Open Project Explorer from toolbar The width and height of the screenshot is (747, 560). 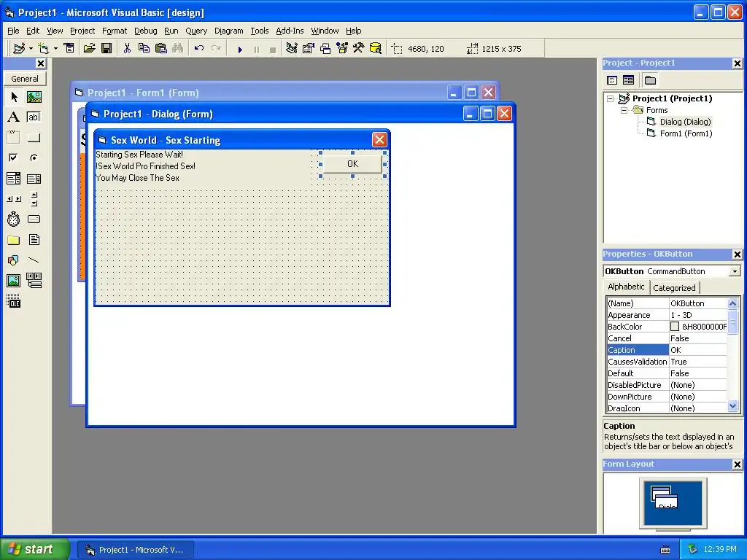click(x=292, y=48)
